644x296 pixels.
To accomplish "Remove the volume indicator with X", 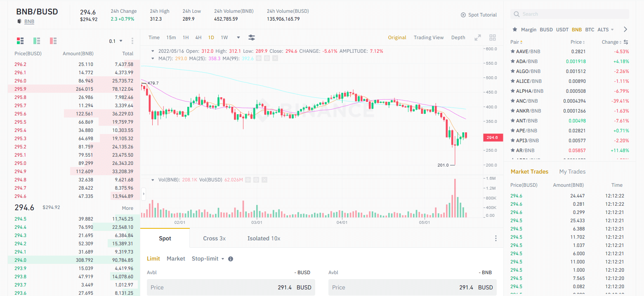I will pos(264,180).
